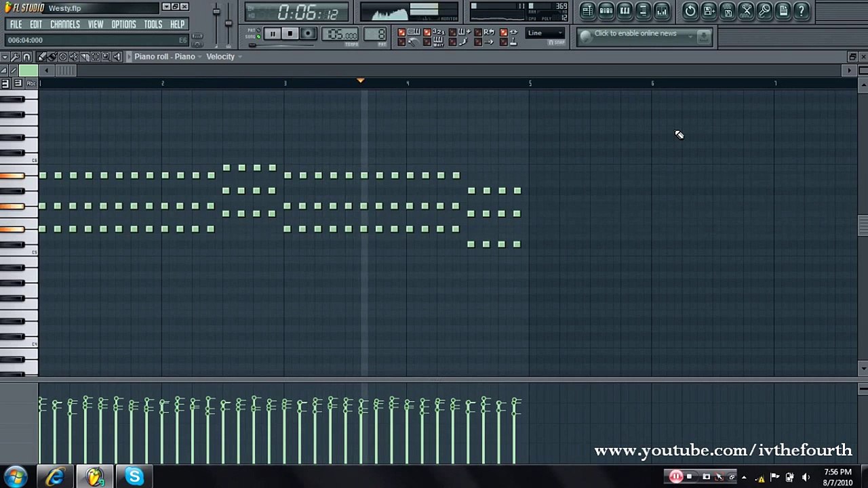Toggle typing keyboard to piano icon

tap(414, 32)
